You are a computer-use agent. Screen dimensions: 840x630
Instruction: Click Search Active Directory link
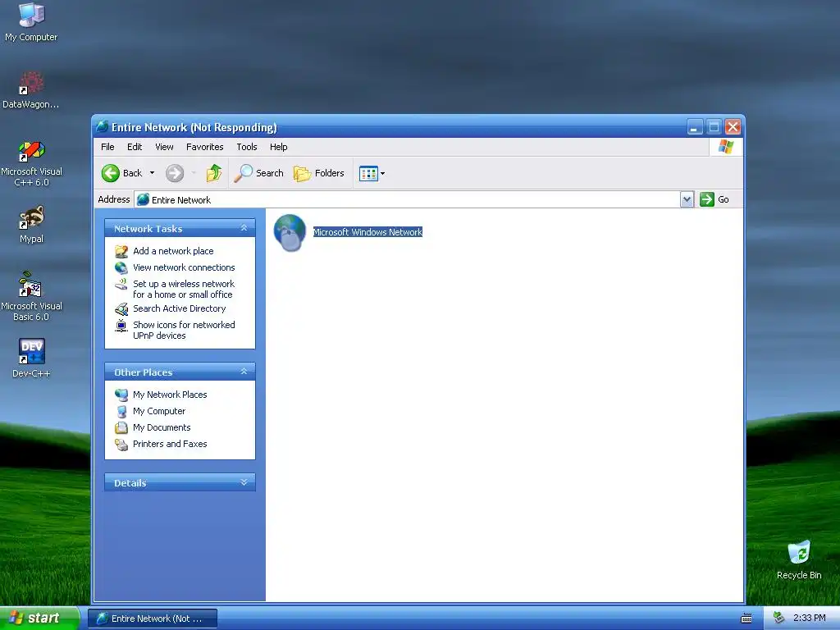pos(180,308)
